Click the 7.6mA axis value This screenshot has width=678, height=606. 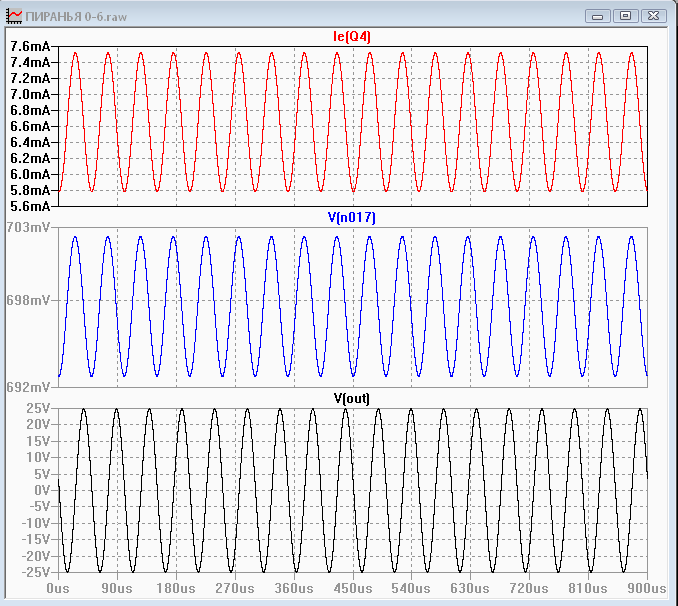[x=30, y=46]
